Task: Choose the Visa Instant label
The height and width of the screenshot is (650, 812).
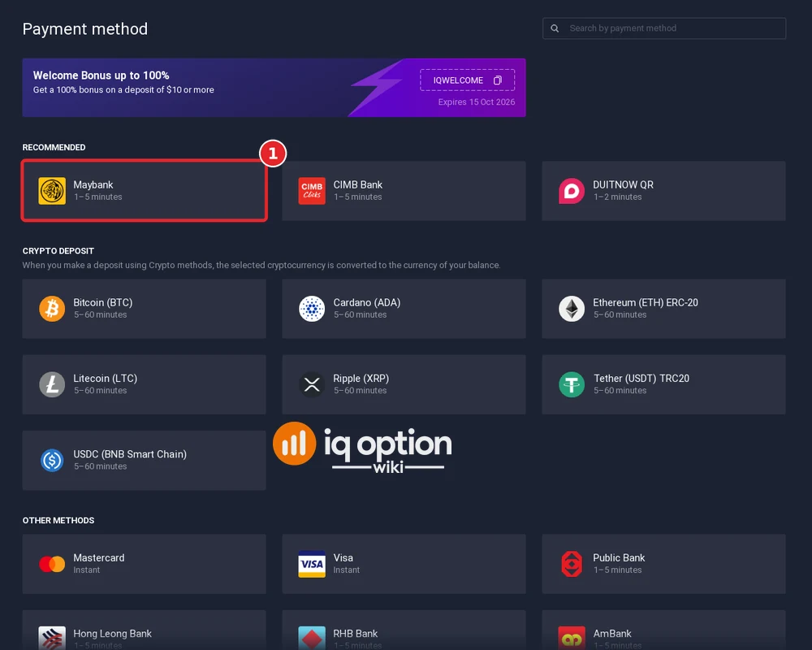Action: (x=347, y=563)
